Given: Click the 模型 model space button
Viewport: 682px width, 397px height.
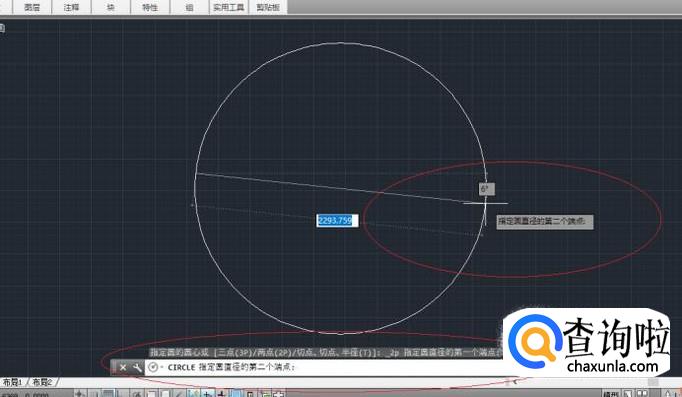Looking at the screenshot, I should tap(611, 394).
